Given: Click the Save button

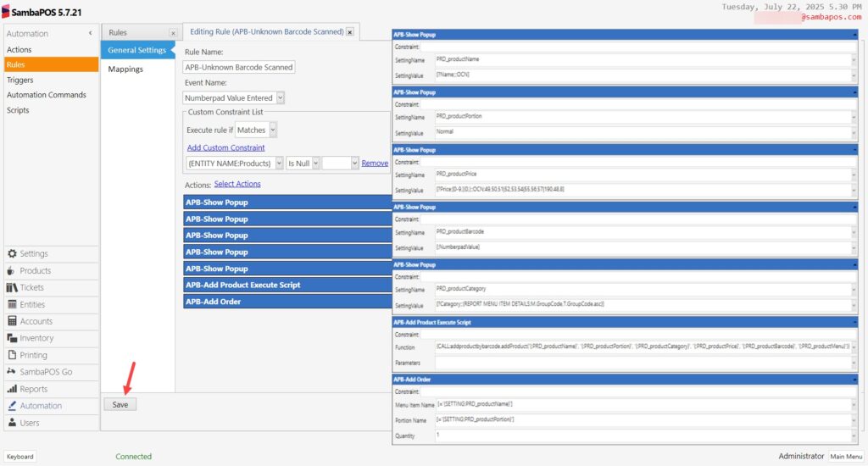Looking at the screenshot, I should click(120, 404).
